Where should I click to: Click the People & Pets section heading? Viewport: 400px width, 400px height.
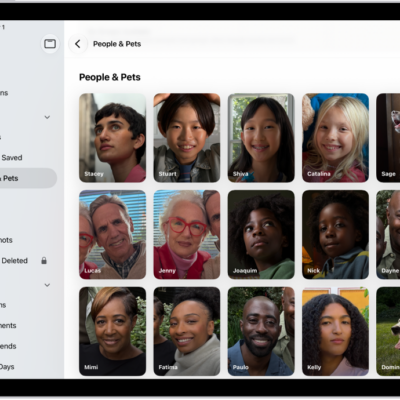(x=110, y=77)
